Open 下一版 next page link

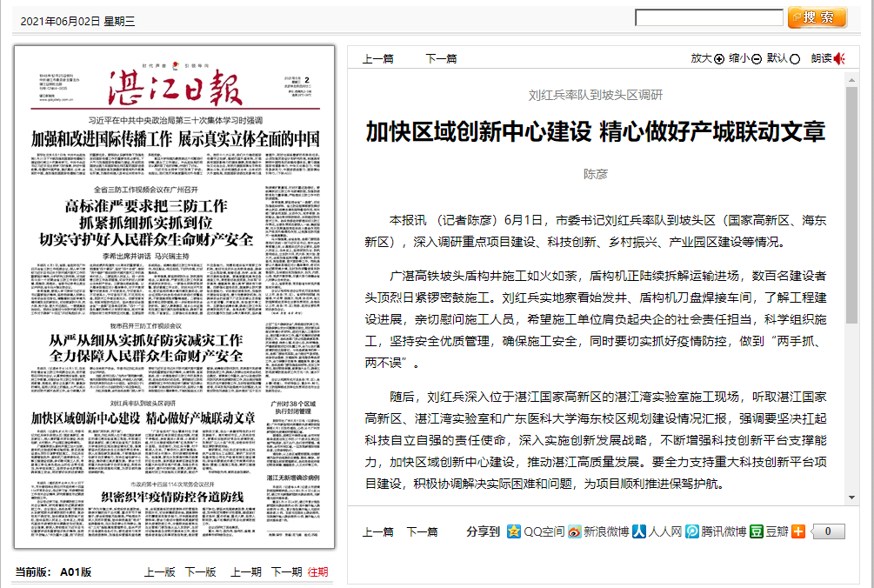(x=200, y=571)
